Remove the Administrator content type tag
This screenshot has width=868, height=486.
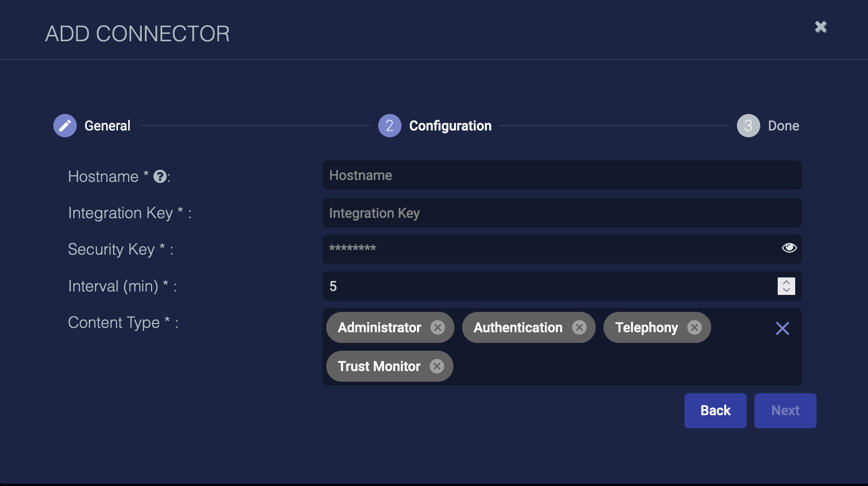pos(438,327)
